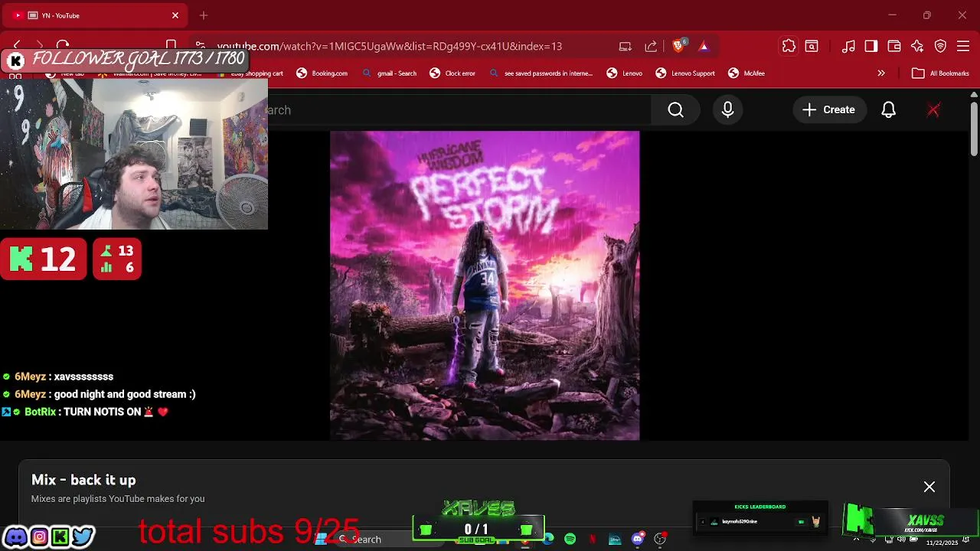980x551 pixels.
Task: Open Discord from the taskbar
Action: coord(638,540)
